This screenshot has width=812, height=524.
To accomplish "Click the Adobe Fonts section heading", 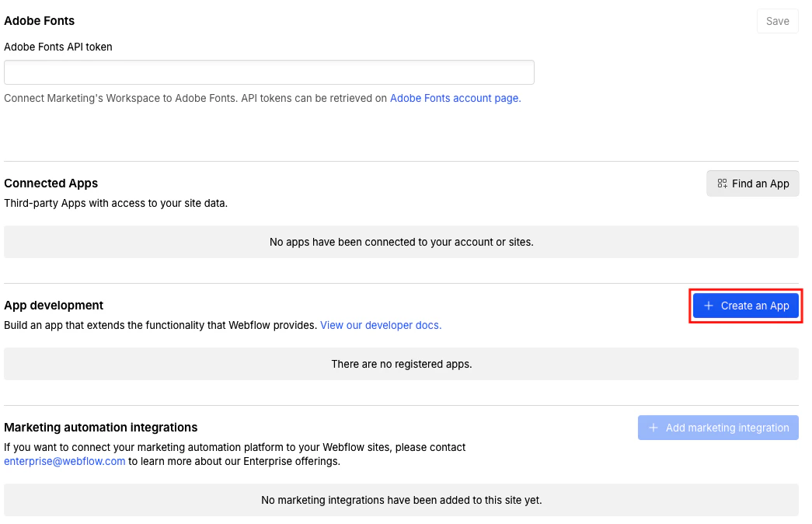I will 40,20.
